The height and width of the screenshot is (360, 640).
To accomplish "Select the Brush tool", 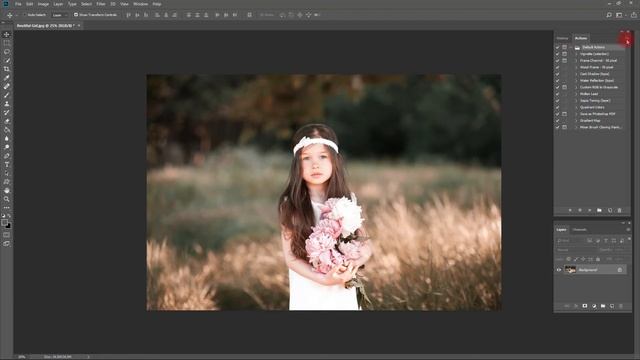I will pyautogui.click(x=7, y=95).
